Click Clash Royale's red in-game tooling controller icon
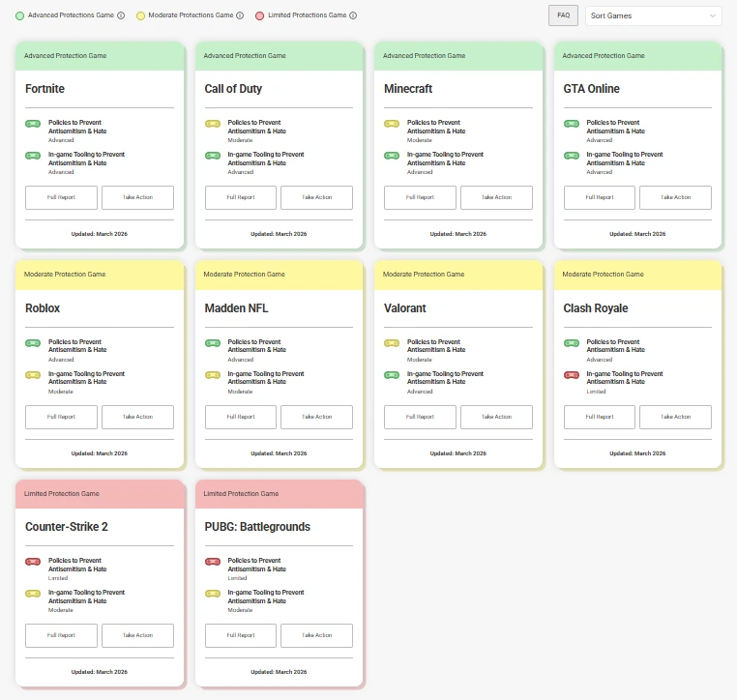This screenshot has width=737, height=700. pyautogui.click(x=572, y=375)
